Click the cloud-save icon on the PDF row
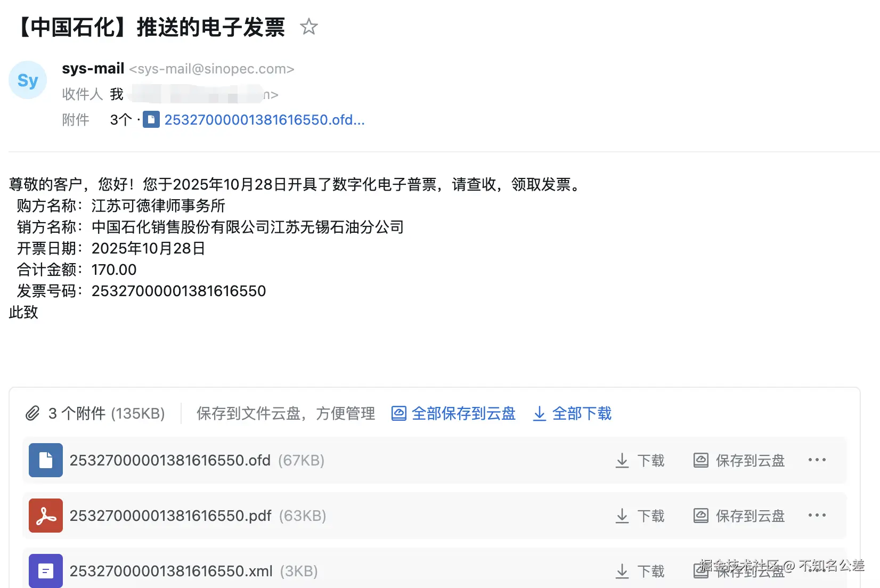 (700, 515)
